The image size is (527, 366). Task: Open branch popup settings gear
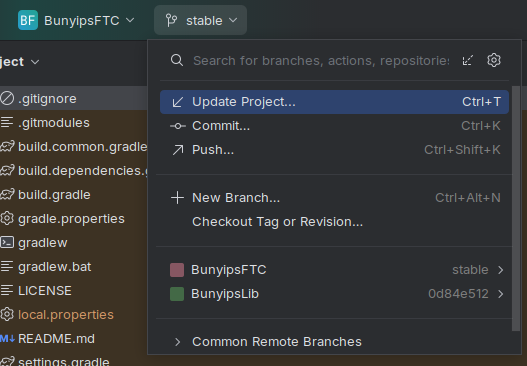tap(494, 60)
